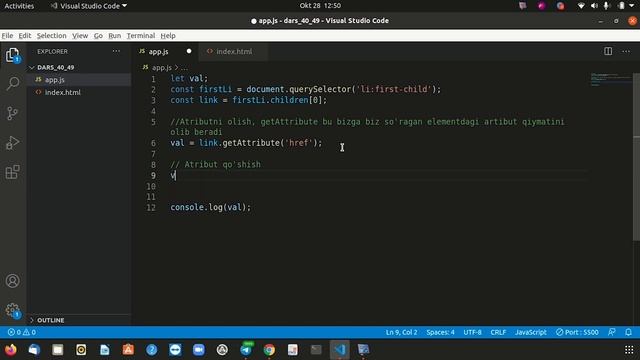Click the Visual Studio Code dock icon

click(x=340, y=350)
